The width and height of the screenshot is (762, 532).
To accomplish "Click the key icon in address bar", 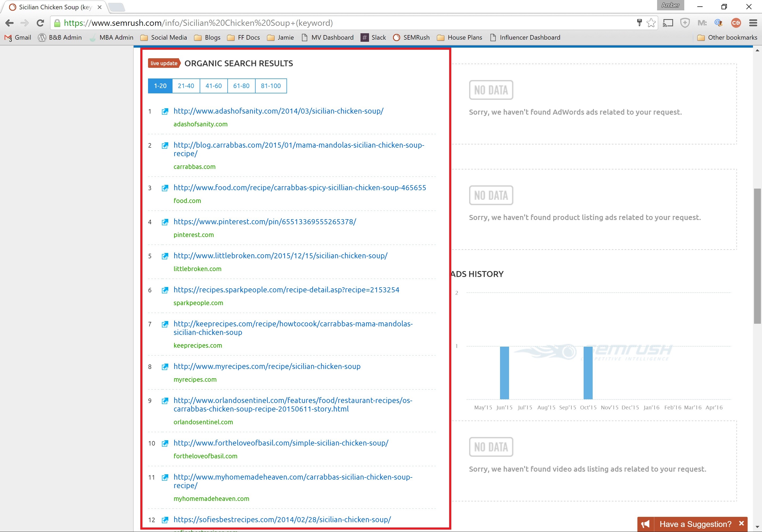I will coord(639,23).
